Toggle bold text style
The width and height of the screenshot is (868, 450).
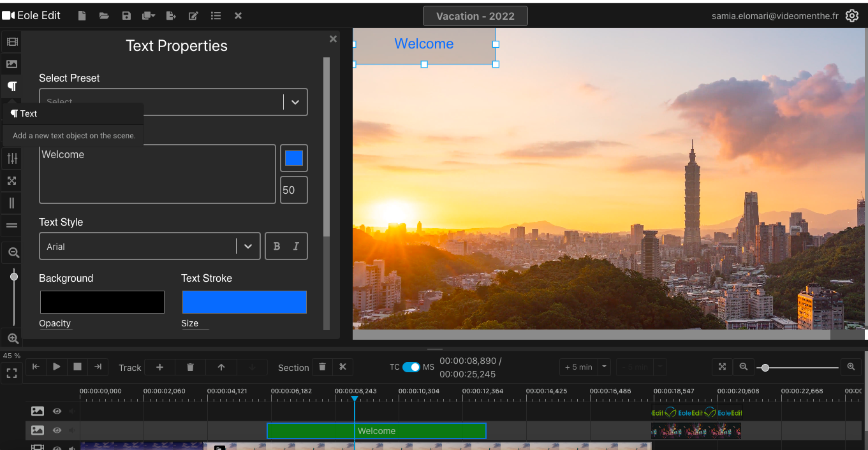[277, 247]
